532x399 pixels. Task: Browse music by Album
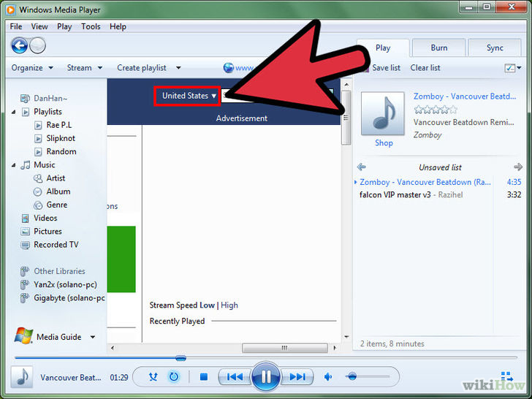pos(58,191)
